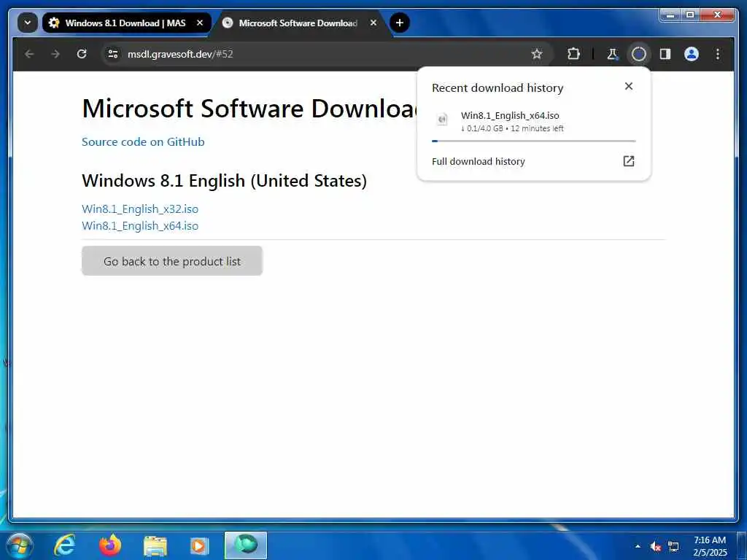Launch Firefox from taskbar
Viewport: 747px width, 560px height.
(109, 545)
